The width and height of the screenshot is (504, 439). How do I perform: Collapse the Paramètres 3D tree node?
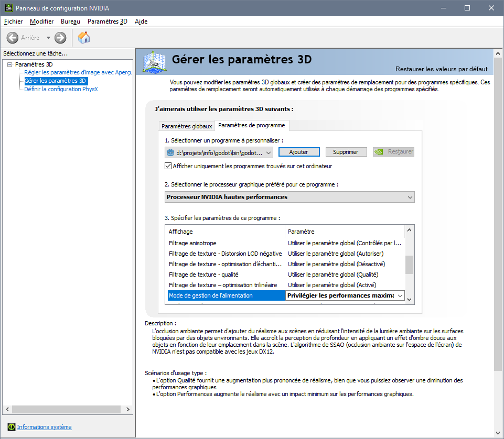click(9, 64)
